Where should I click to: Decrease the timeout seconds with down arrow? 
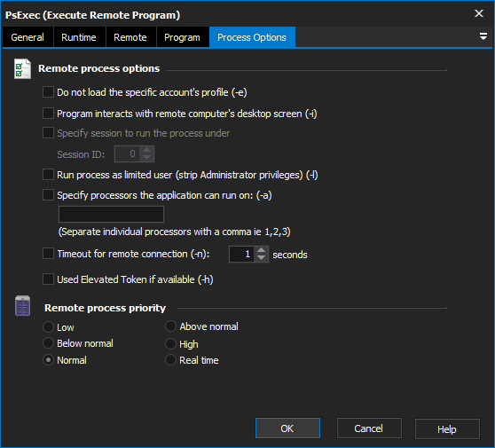click(261, 258)
